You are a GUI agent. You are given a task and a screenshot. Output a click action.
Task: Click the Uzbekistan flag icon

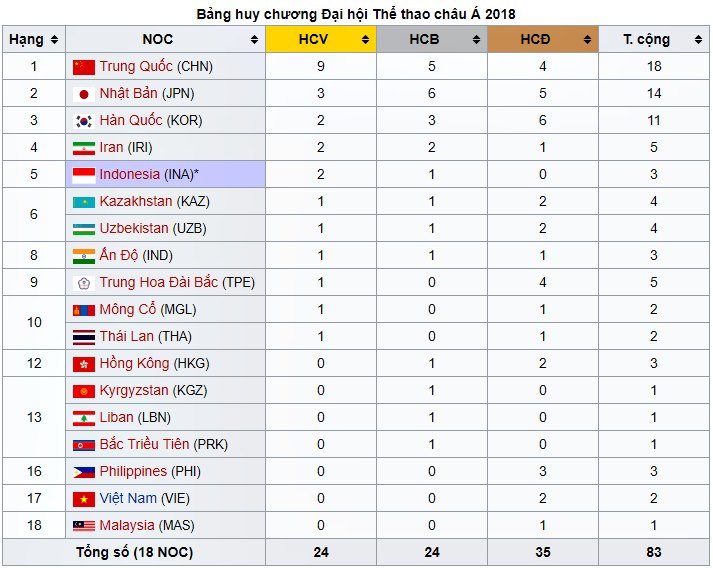coord(84,229)
